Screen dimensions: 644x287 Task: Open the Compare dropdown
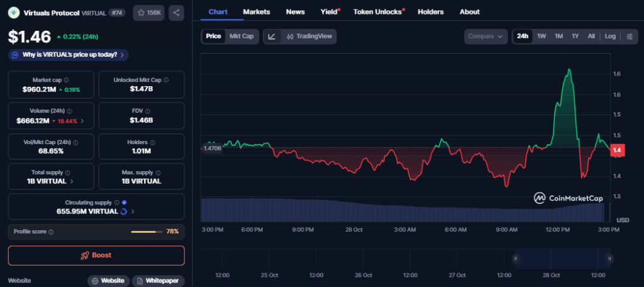pyautogui.click(x=486, y=36)
